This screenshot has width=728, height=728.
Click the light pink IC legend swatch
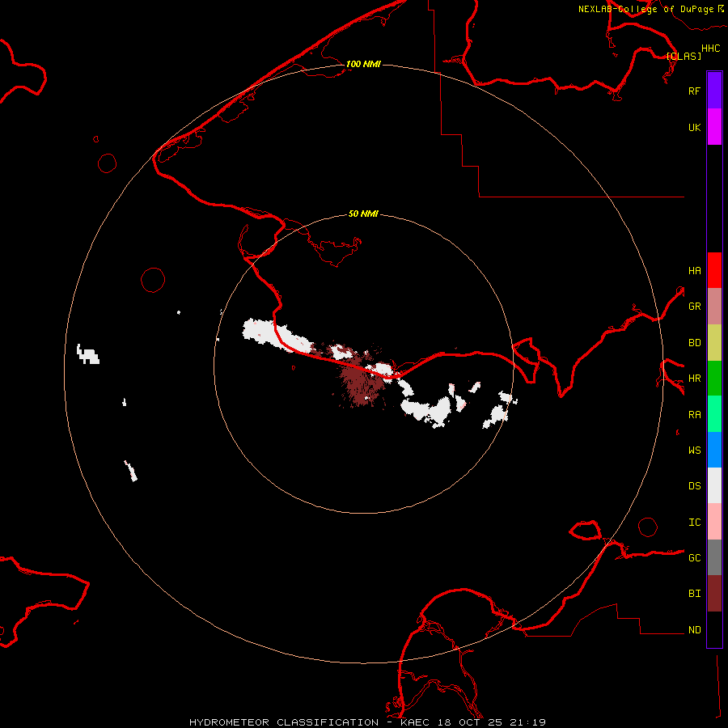pos(714,522)
